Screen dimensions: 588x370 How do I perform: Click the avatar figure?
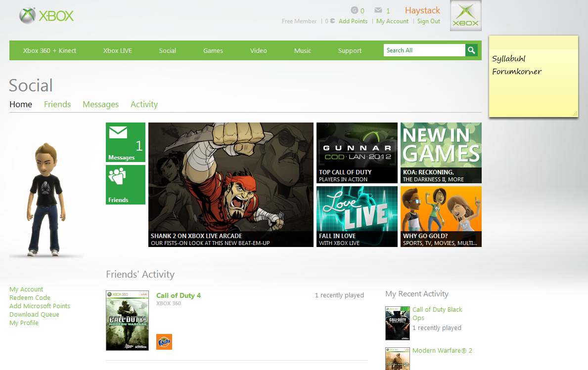[x=45, y=199]
